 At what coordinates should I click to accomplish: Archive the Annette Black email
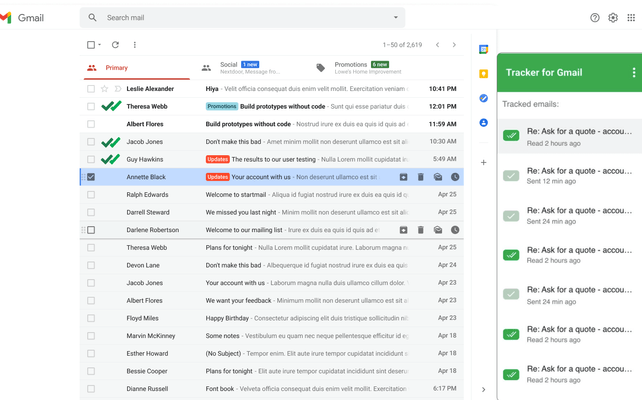point(404,177)
